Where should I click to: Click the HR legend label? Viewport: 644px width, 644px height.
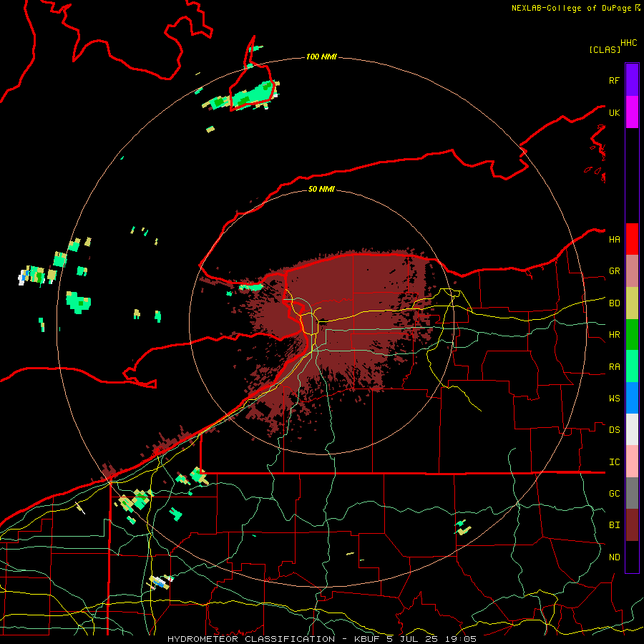[x=614, y=335]
